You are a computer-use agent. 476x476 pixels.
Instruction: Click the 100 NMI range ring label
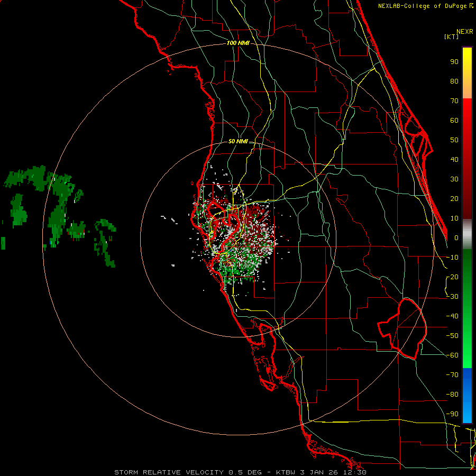(x=238, y=43)
